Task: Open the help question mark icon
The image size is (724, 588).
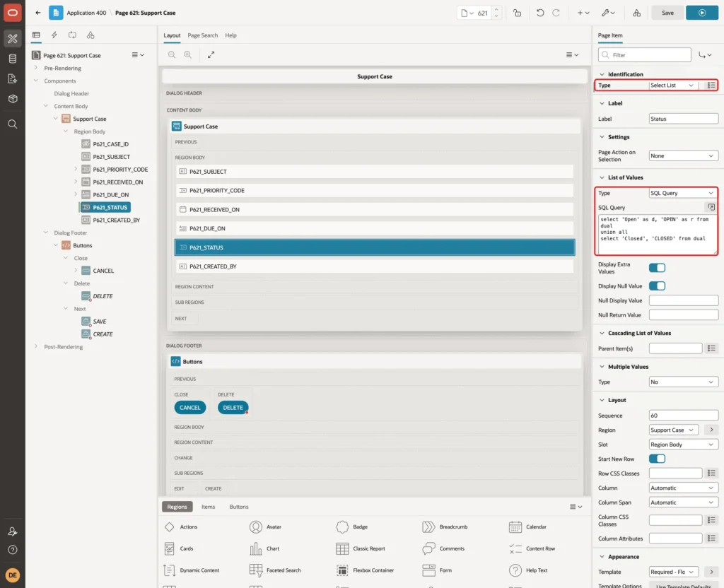Action: (13, 550)
